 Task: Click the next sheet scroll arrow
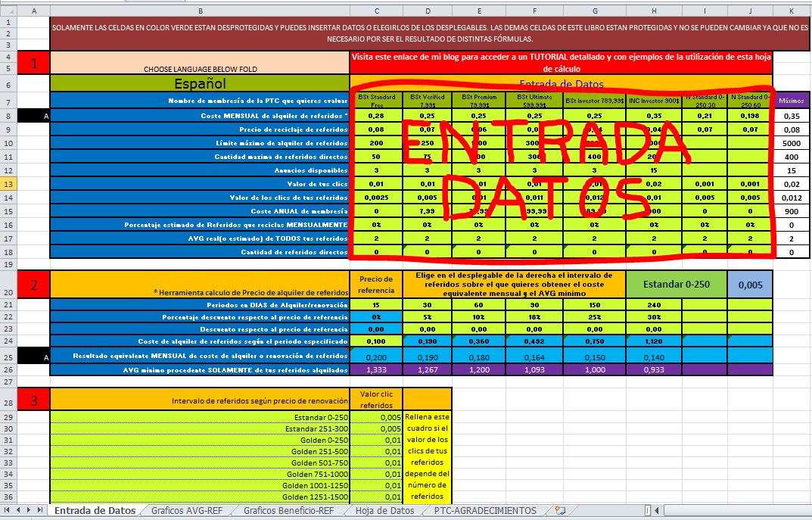click(x=30, y=510)
